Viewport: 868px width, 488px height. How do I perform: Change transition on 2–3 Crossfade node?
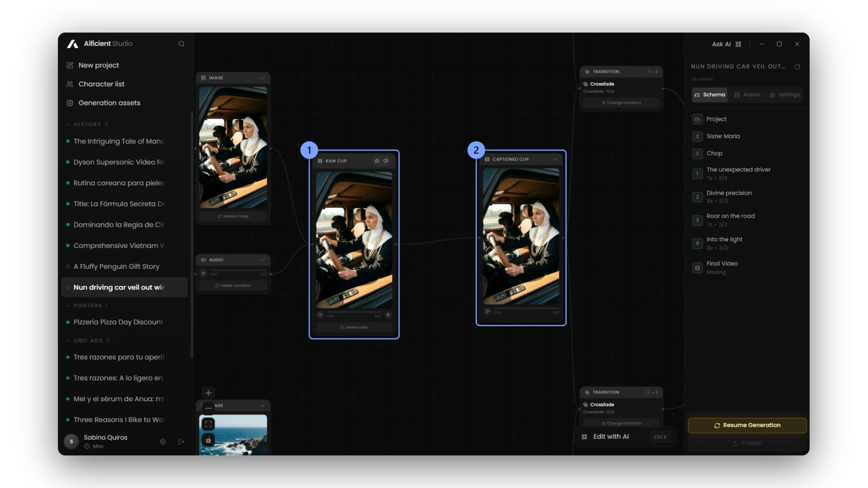[x=621, y=423]
